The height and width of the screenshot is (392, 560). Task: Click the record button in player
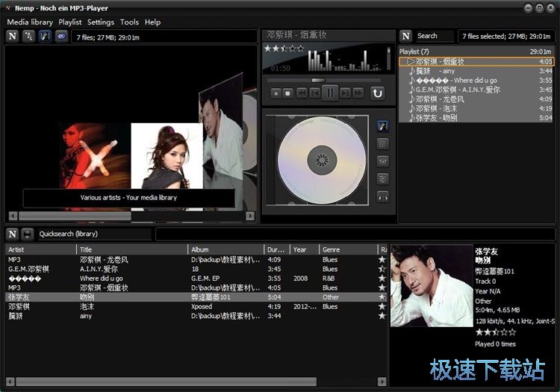(276, 93)
